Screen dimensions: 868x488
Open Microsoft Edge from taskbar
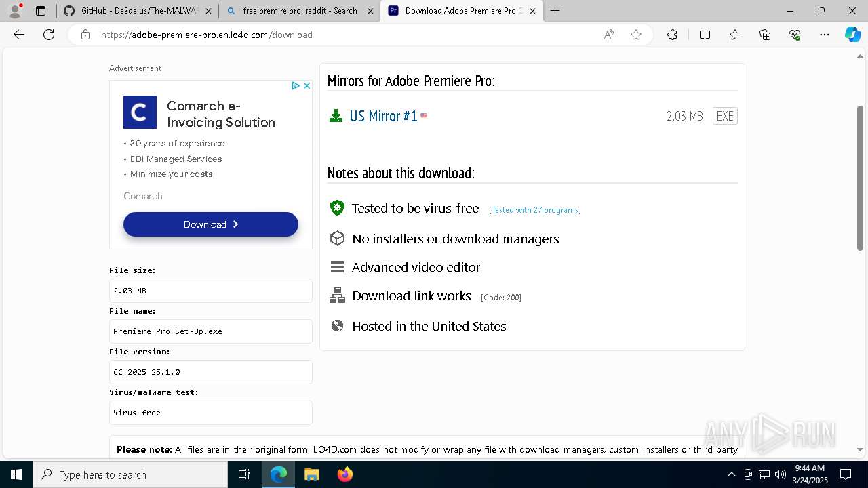[279, 474]
